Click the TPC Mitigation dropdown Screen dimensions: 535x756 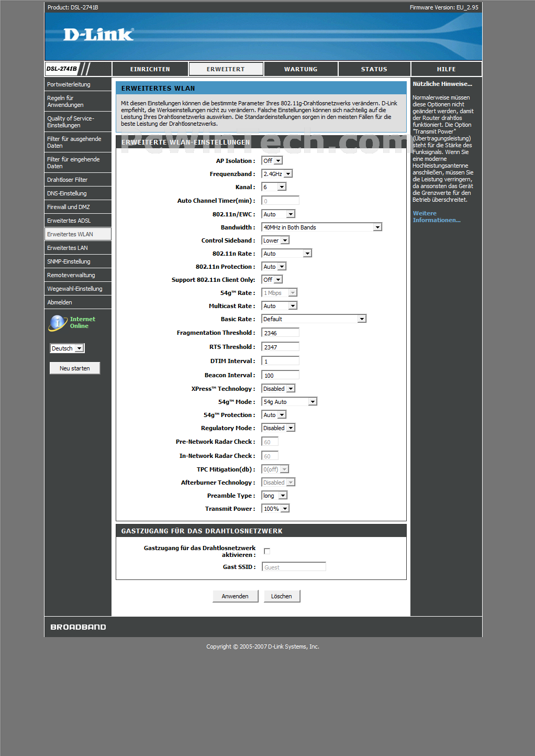(x=275, y=469)
